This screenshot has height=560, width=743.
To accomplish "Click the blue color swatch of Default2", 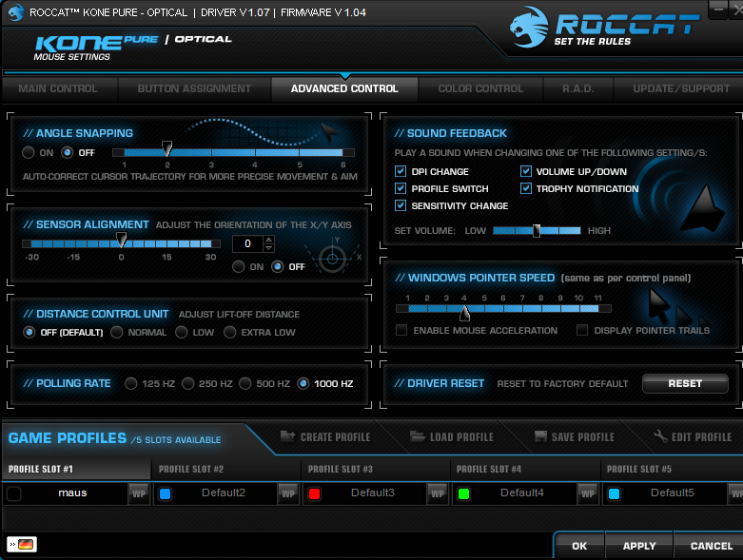I will tap(165, 493).
